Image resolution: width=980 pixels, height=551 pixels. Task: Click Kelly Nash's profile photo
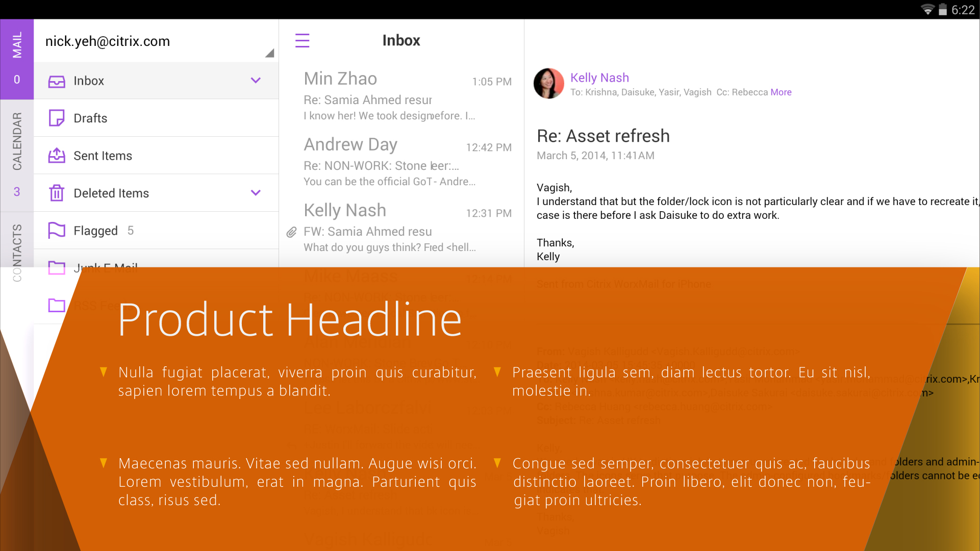click(x=548, y=83)
